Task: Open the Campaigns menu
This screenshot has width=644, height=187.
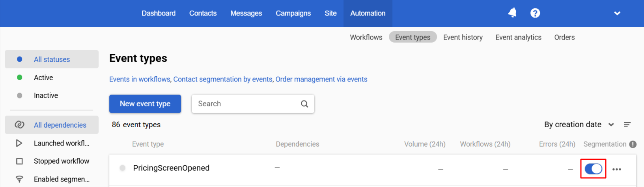Action: (293, 13)
